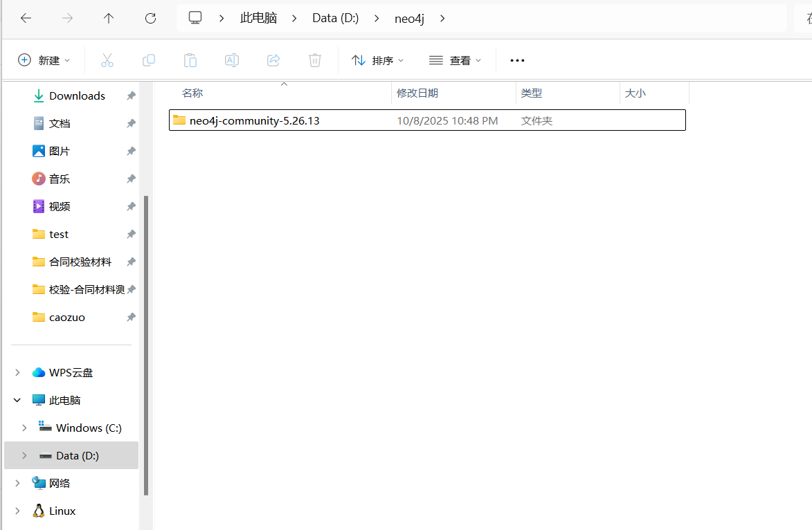
Task: Click the Rename icon in toolbar
Action: click(231, 60)
